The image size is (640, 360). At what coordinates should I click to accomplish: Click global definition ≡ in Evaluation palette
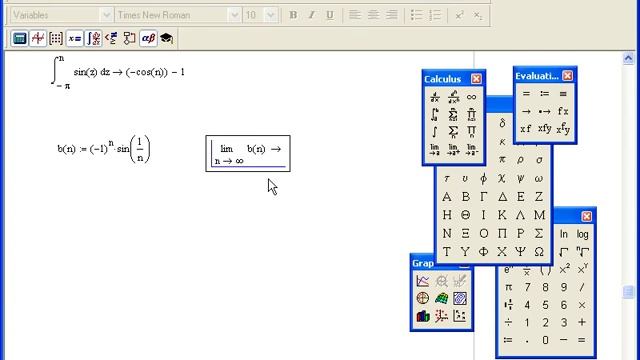coord(563,93)
